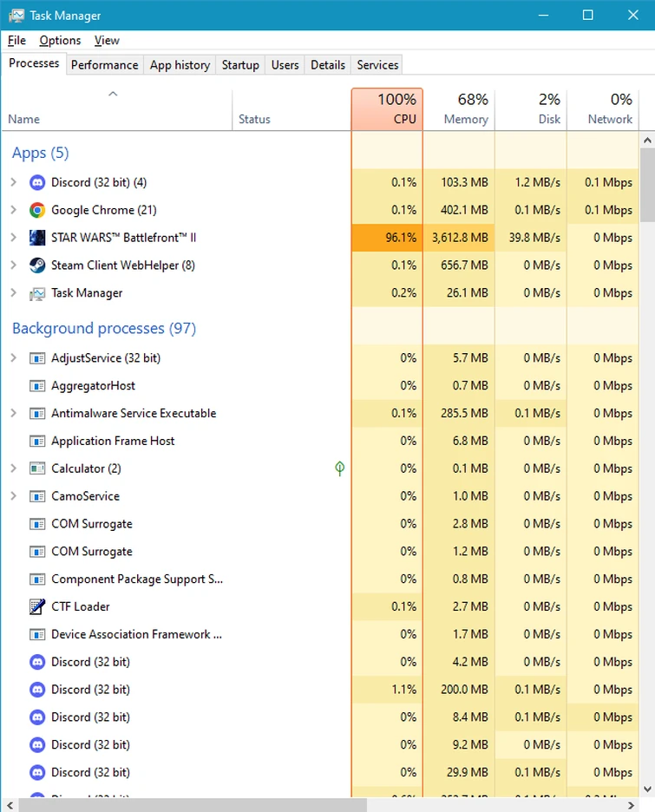
Task: Switch to the Performance tab
Action: click(x=104, y=65)
